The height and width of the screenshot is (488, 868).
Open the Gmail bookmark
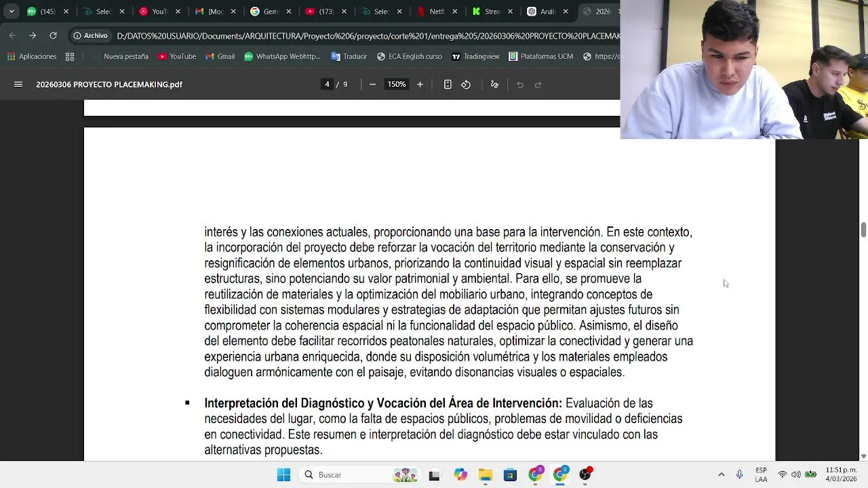point(220,56)
